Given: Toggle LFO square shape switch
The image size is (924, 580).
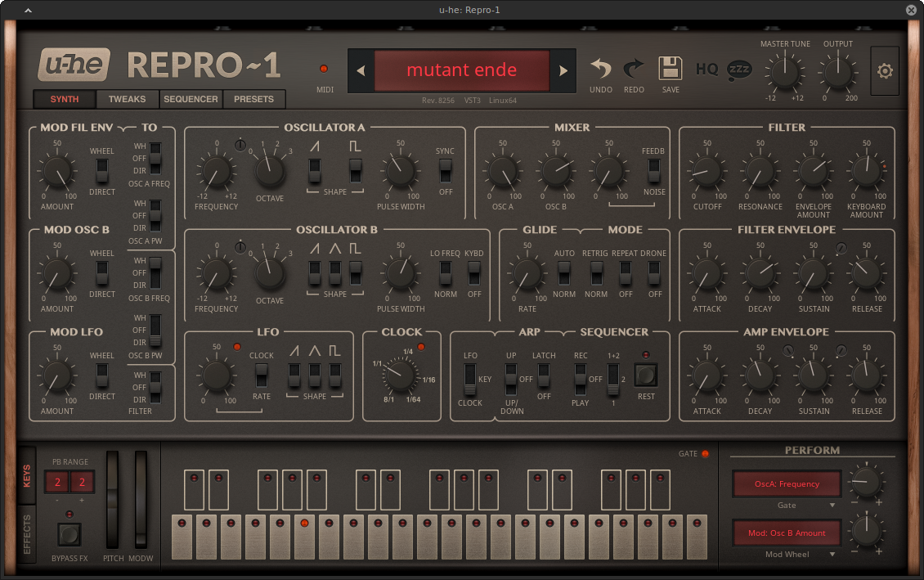Looking at the screenshot, I should coord(334,375).
